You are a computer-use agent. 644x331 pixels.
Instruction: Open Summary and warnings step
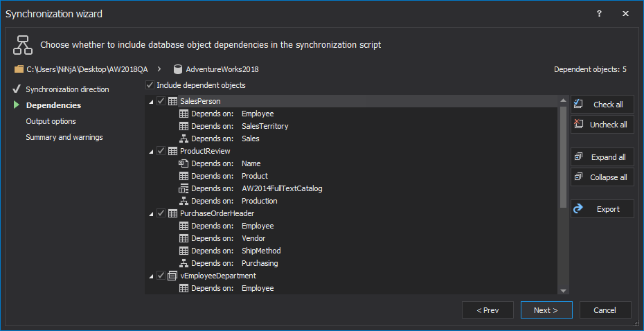pos(64,137)
